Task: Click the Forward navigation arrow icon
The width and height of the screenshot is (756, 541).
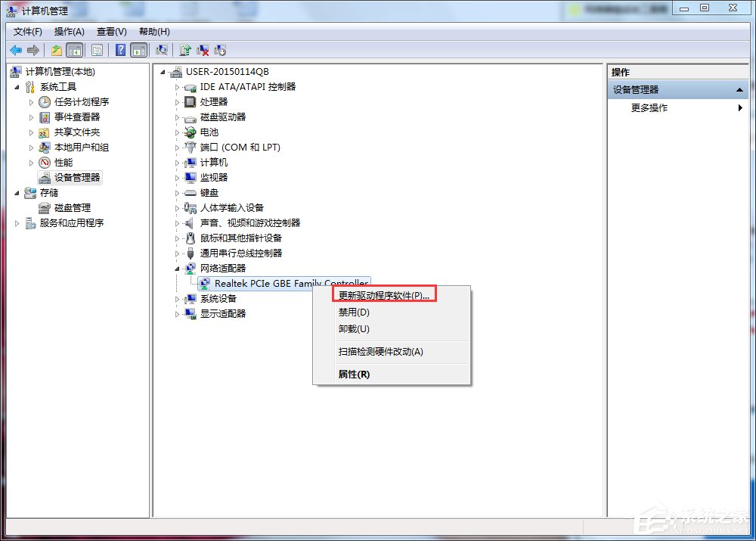Action: tap(33, 50)
